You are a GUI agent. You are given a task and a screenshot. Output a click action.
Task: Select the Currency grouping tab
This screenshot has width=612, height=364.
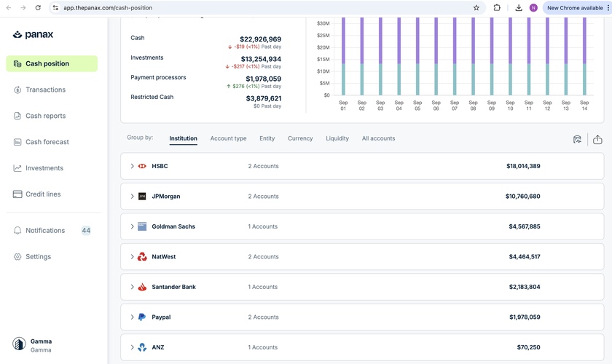click(x=300, y=138)
